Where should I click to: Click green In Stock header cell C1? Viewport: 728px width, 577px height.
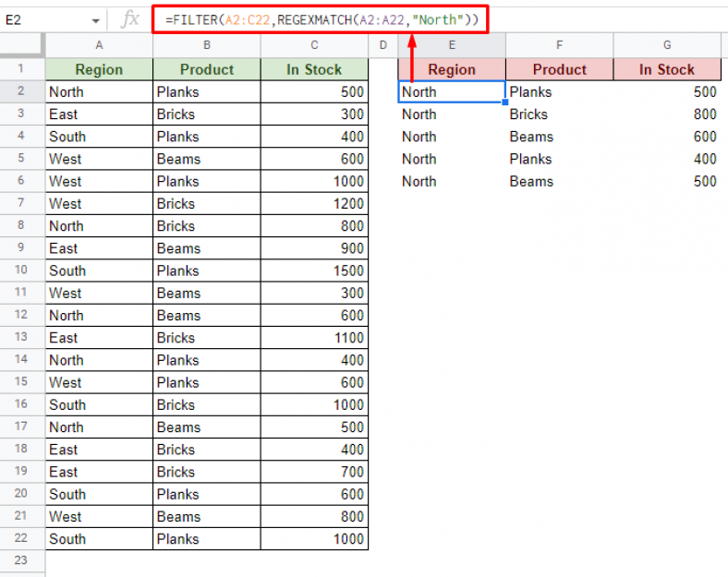click(314, 69)
